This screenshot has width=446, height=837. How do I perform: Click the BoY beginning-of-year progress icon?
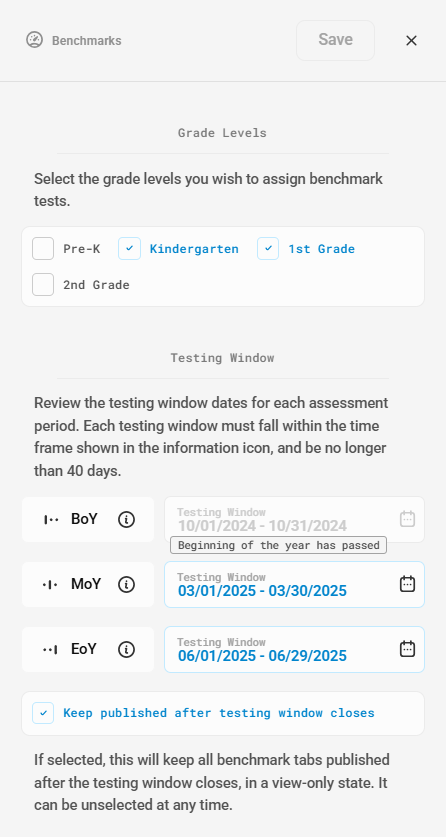click(51, 519)
